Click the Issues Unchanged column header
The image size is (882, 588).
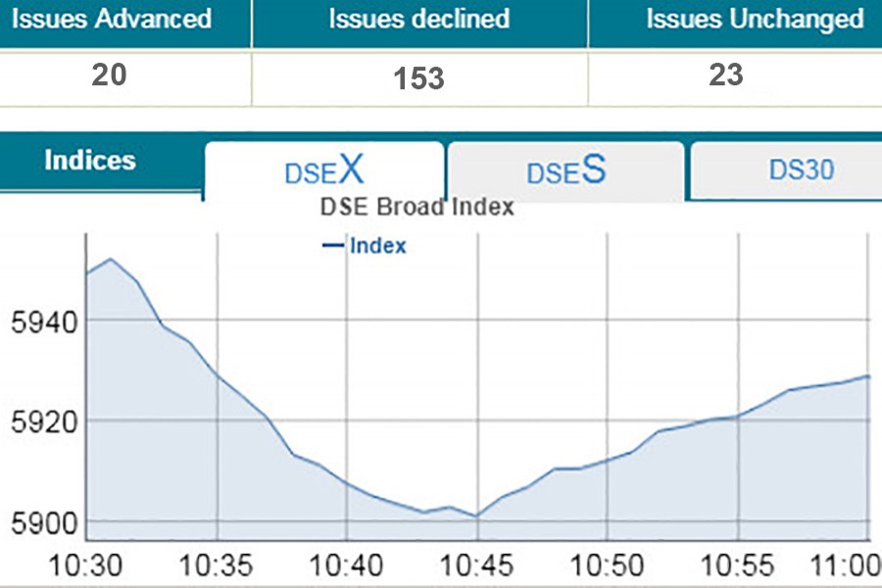[754, 19]
